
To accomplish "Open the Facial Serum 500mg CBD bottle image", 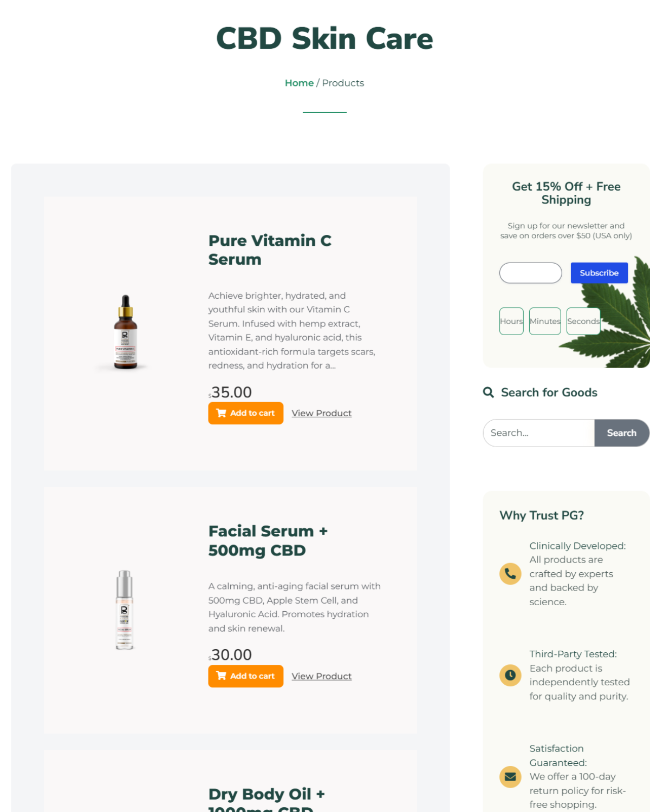I will 125,610.
